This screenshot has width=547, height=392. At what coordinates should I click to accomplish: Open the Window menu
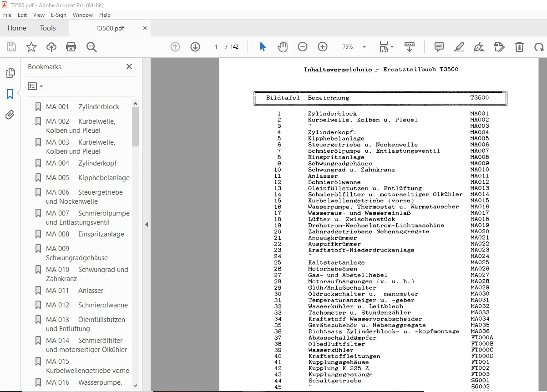pos(83,15)
